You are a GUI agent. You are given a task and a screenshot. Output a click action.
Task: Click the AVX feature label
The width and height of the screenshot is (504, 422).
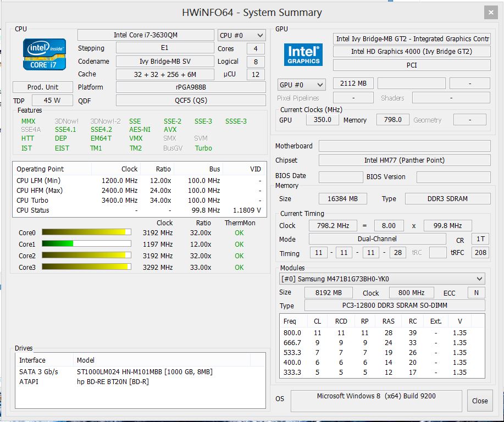[170, 130]
